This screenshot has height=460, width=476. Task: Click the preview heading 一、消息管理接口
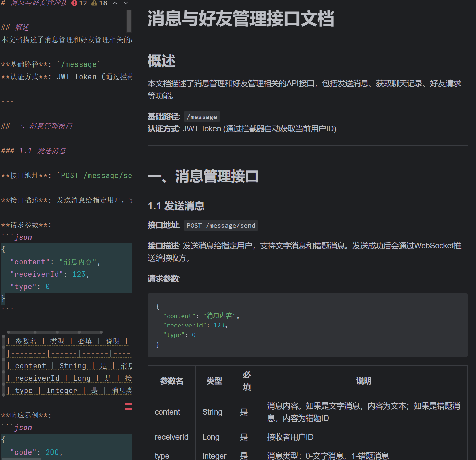pyautogui.click(x=203, y=176)
